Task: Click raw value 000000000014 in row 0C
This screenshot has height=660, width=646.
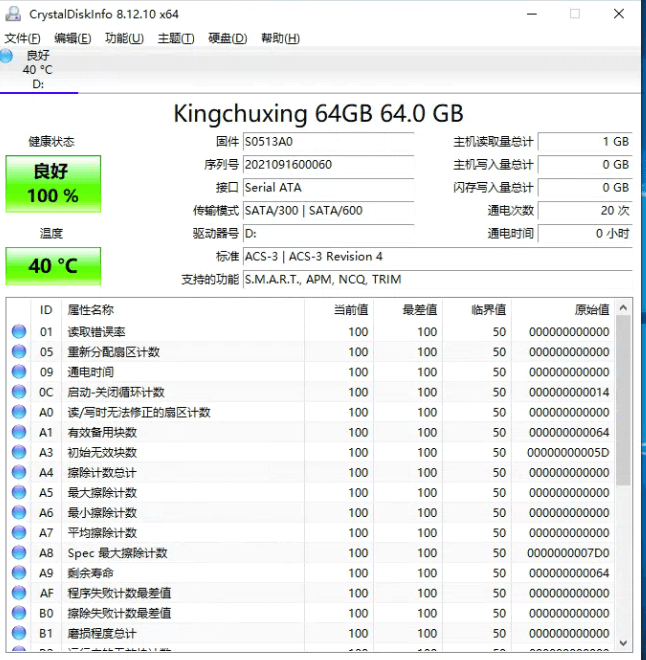Action: (x=569, y=392)
